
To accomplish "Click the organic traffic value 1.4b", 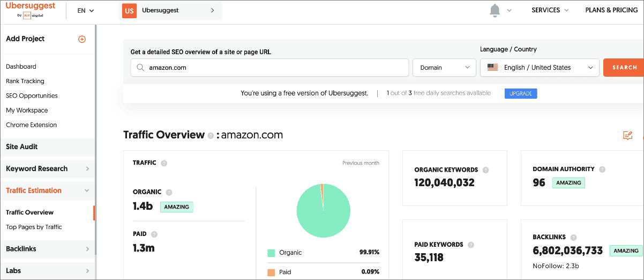I will tap(143, 206).
